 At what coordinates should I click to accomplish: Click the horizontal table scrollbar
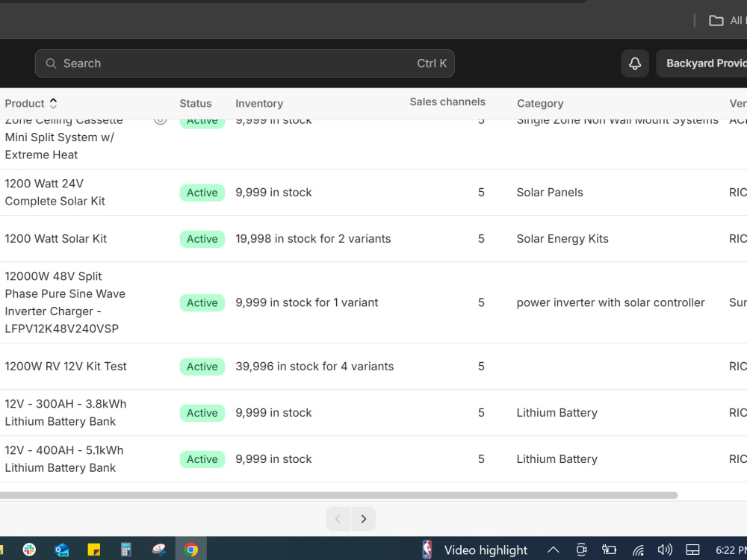[x=338, y=495]
